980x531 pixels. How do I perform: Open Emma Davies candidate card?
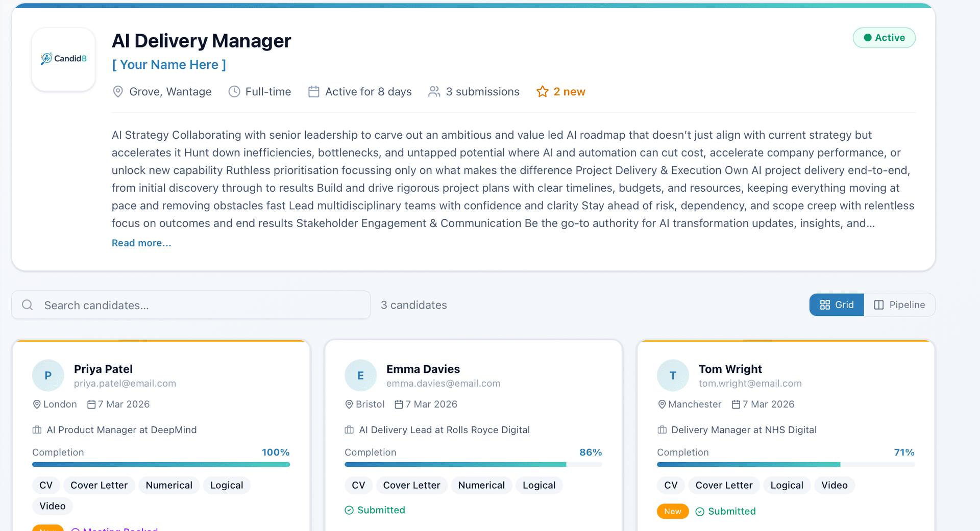(423, 369)
